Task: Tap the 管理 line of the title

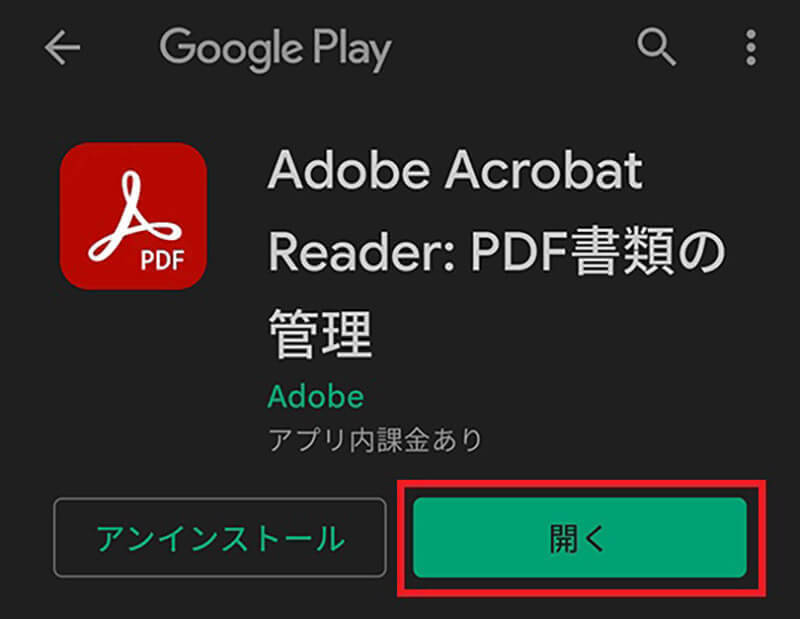Action: coord(320,334)
